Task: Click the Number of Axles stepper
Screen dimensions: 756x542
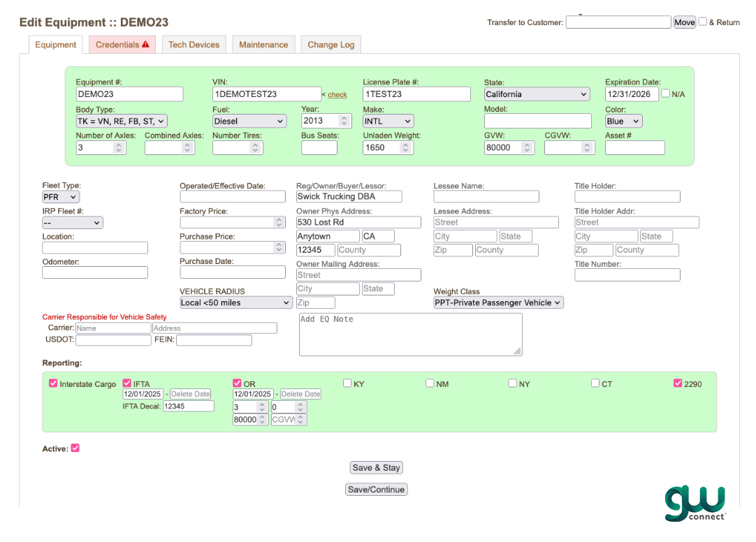Action: coord(119,148)
